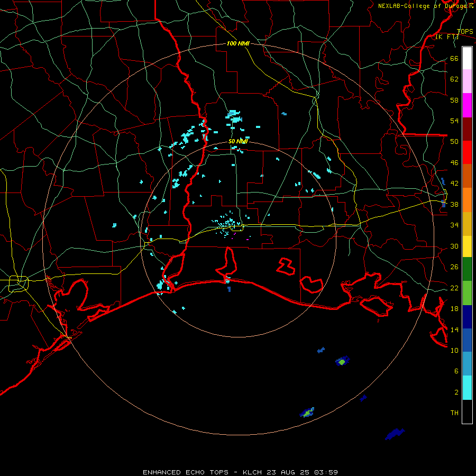Click the white swatch in the tops legend
The image size is (476, 476).
click(x=467, y=58)
